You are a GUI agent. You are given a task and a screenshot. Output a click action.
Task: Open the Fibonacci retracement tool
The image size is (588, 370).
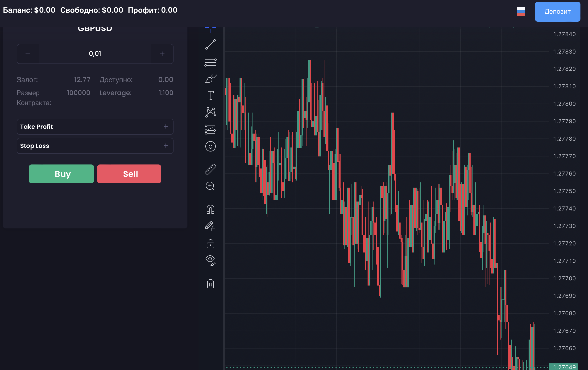pyautogui.click(x=211, y=61)
